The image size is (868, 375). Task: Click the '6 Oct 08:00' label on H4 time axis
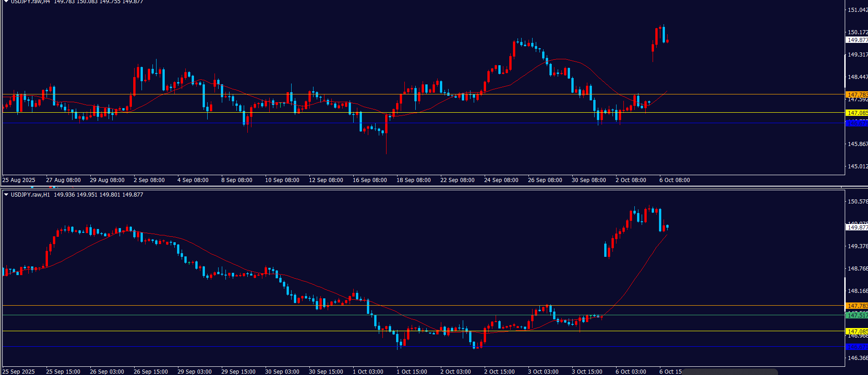tap(675, 180)
